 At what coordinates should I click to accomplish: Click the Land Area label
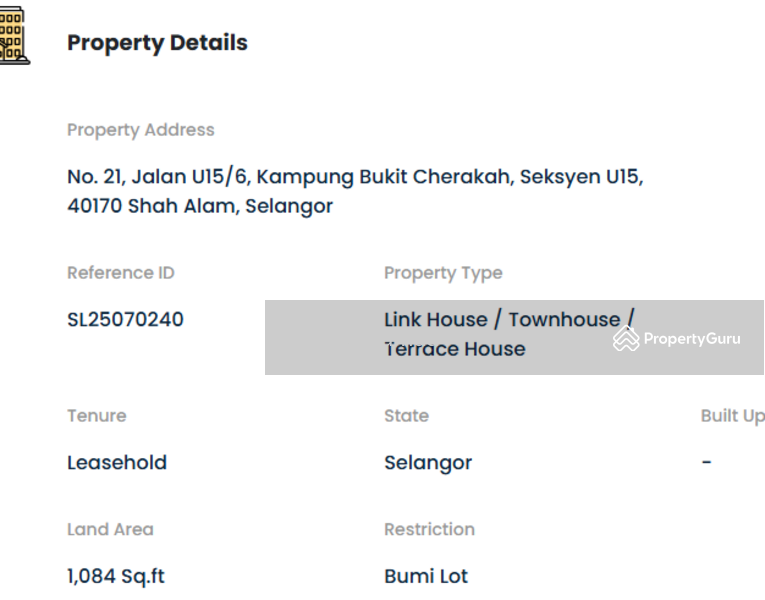(x=110, y=530)
